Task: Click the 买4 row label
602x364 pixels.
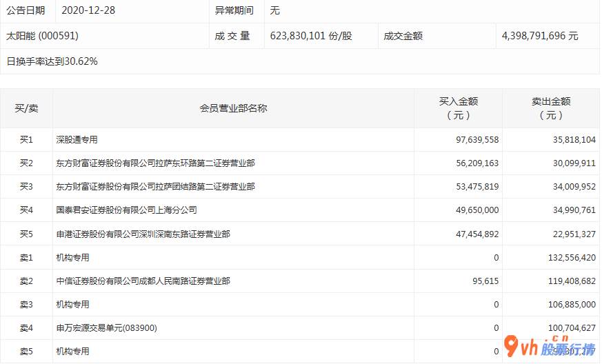Action: 26,210
